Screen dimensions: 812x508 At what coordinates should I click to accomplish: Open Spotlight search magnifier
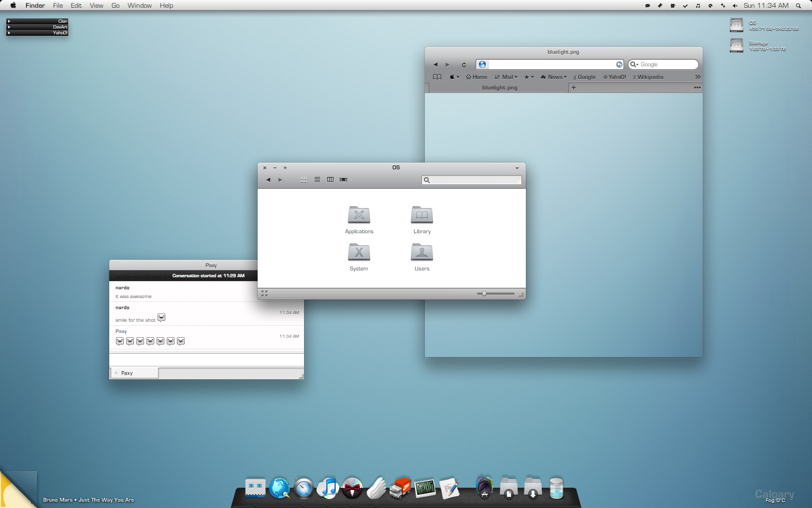pyautogui.click(x=798, y=6)
